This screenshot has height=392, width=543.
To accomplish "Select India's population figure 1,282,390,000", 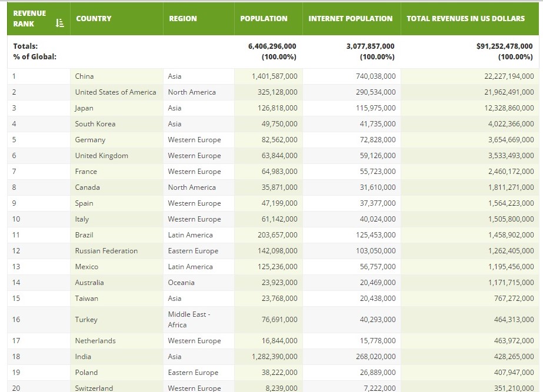I will point(274,357).
